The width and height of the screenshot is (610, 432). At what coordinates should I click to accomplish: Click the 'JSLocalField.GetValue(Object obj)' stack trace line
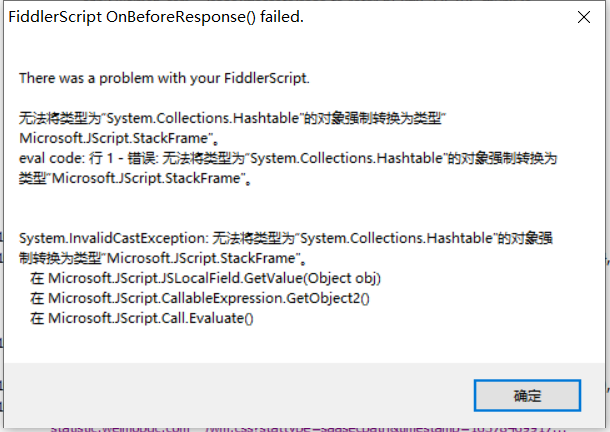[x=206, y=278]
